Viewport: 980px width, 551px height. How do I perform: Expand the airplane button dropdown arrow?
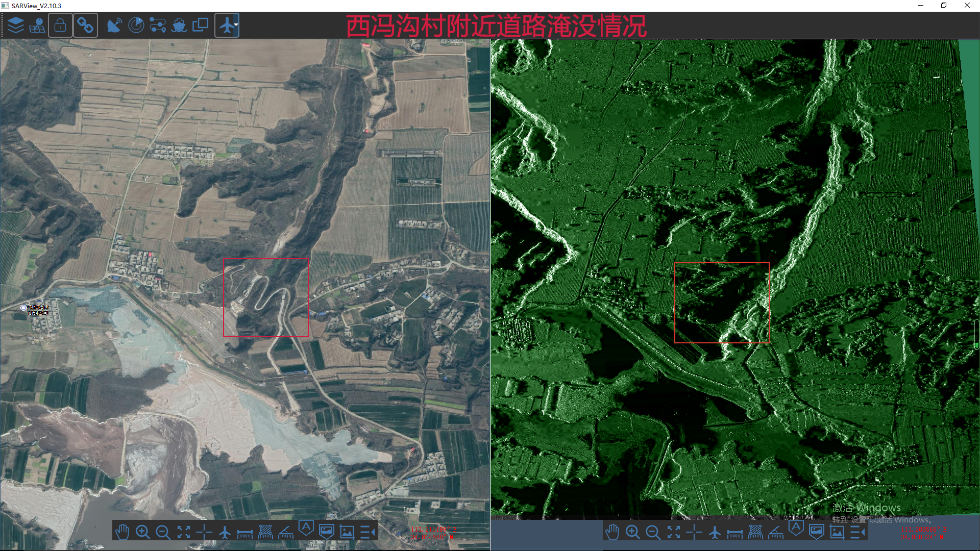click(236, 25)
